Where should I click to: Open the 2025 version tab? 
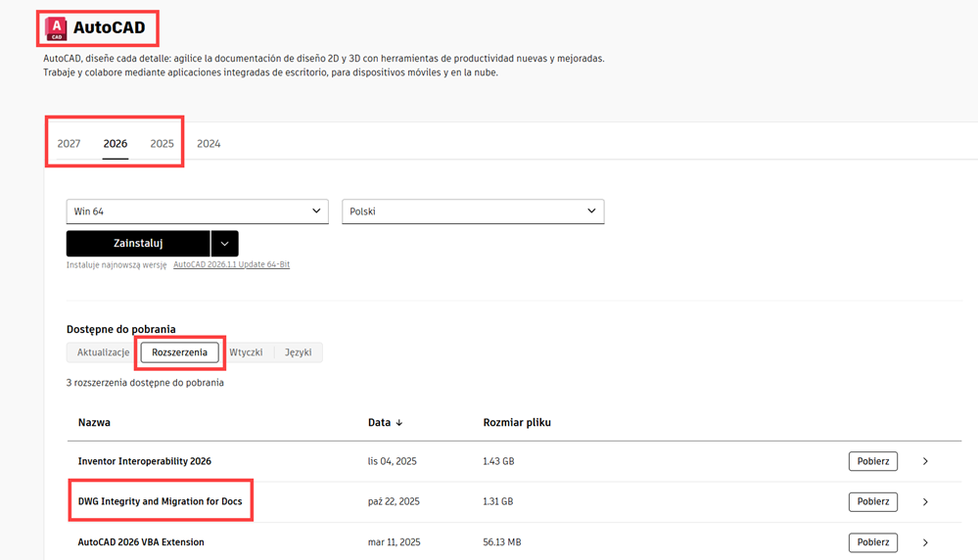(162, 144)
